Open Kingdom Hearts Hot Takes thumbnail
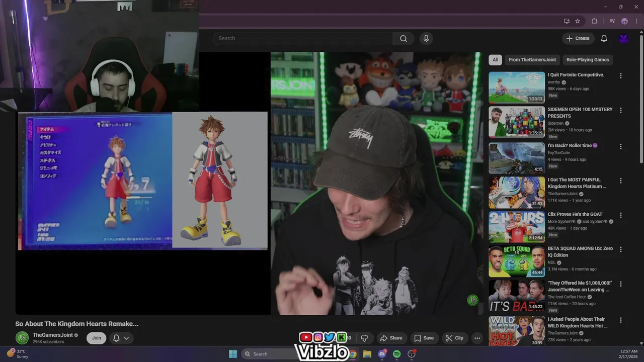Image resolution: width=644 pixels, height=362 pixels. click(517, 331)
